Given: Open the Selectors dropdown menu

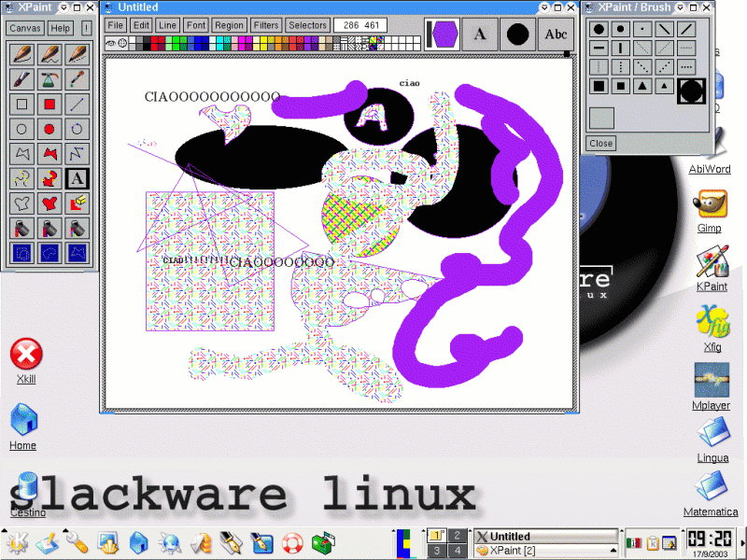Looking at the screenshot, I should click(308, 25).
